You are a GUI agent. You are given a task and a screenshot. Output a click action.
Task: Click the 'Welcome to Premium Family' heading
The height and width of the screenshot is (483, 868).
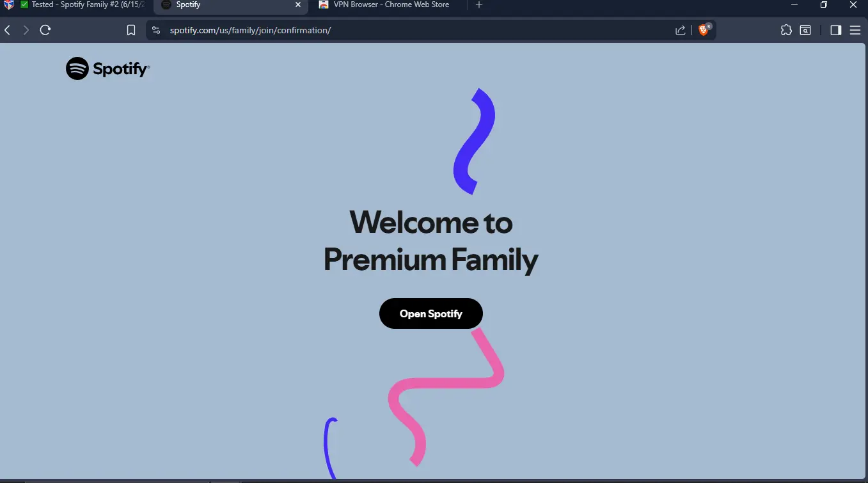point(430,241)
